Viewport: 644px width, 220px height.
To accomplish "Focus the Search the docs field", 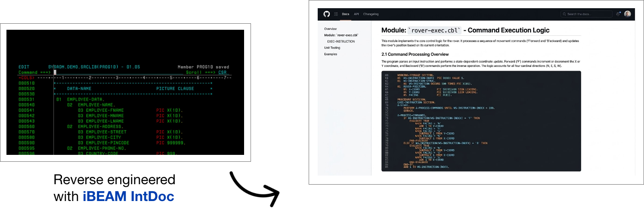I will [586, 14].
